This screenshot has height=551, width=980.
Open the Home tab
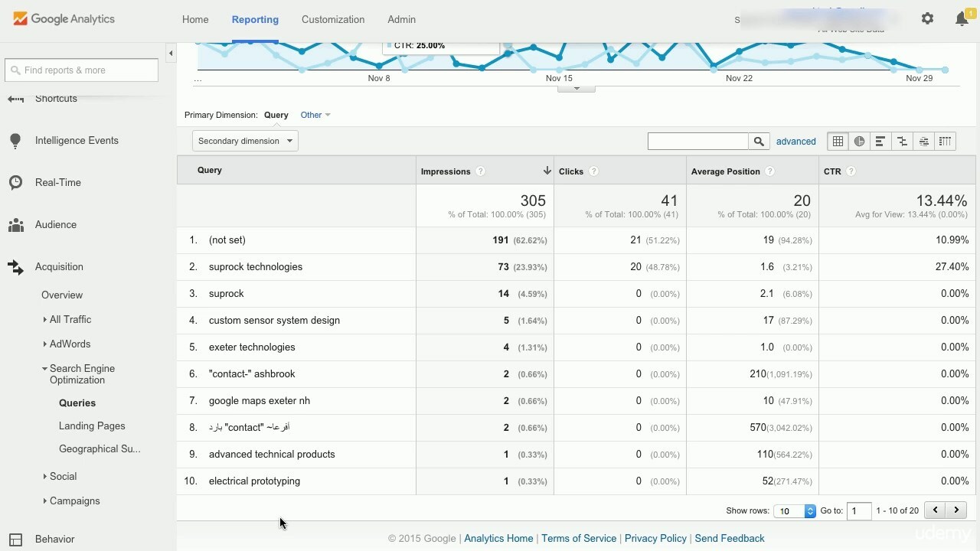pos(195,19)
